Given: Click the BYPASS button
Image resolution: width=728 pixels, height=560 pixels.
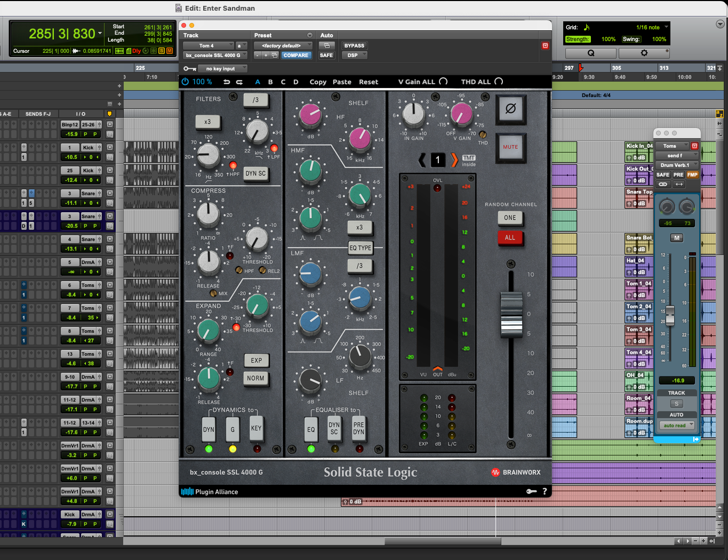Looking at the screenshot, I should pos(354,46).
